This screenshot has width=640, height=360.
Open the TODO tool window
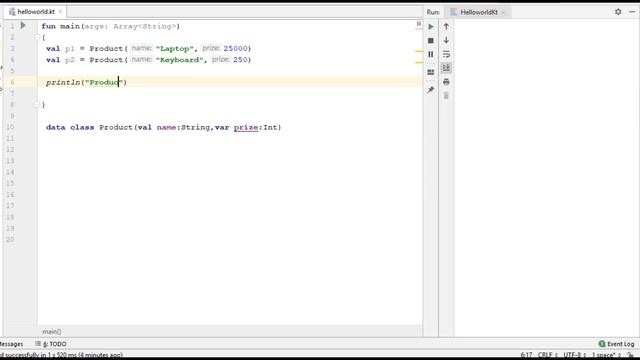pos(51,344)
